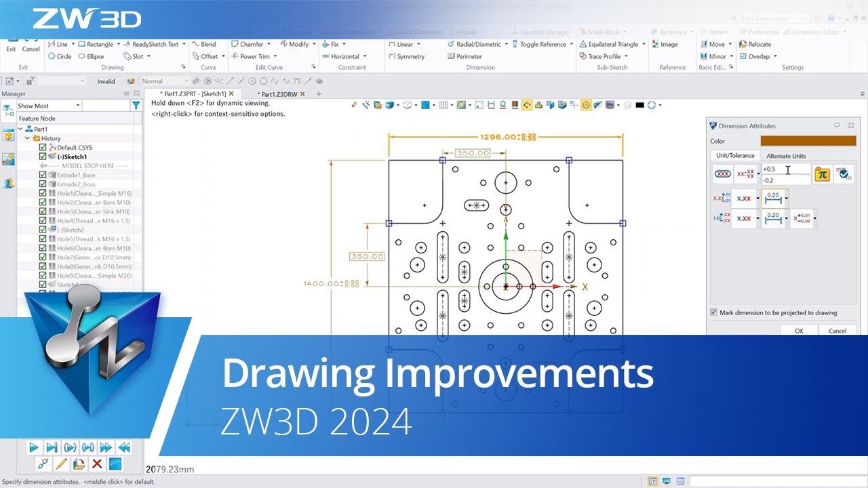This screenshot has width=868, height=488.
Task: Click the -0.2 lower tolerance field
Action: pos(785,180)
